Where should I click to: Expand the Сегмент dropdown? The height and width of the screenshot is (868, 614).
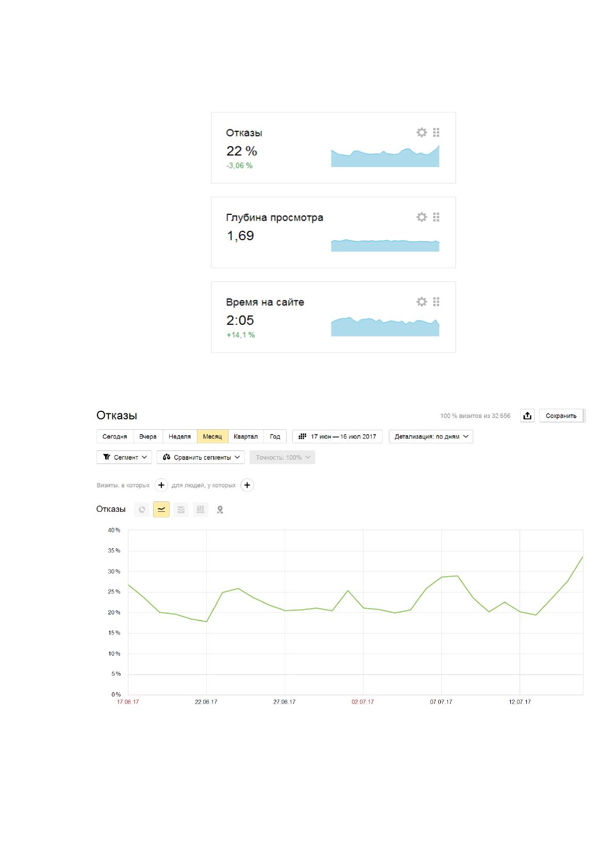pos(124,457)
